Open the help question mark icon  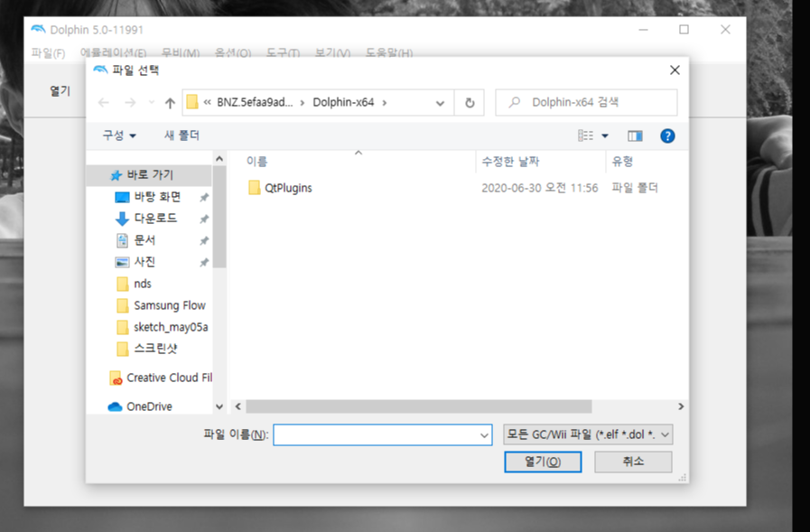tap(667, 135)
